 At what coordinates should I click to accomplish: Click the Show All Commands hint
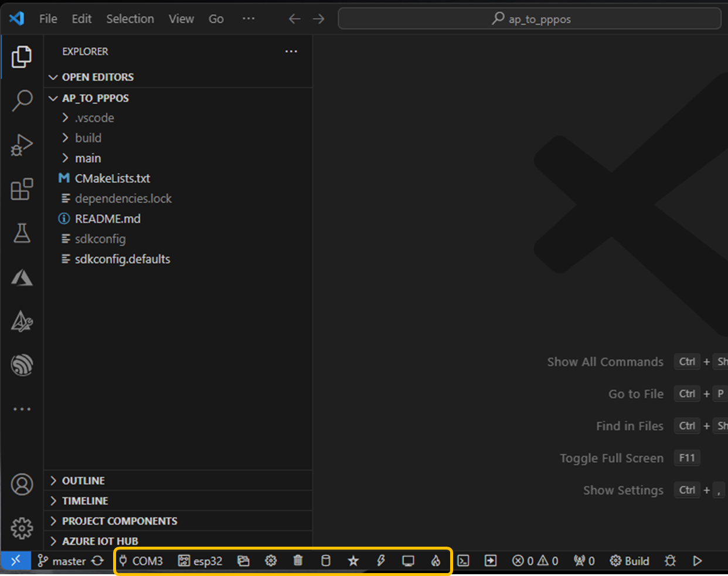[605, 362]
